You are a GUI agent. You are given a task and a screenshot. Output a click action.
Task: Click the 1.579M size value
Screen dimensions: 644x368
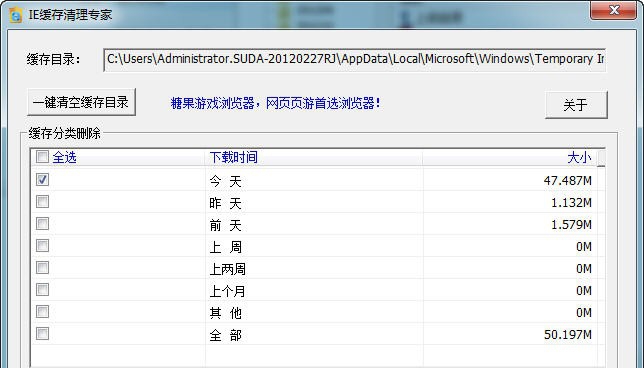pos(571,225)
